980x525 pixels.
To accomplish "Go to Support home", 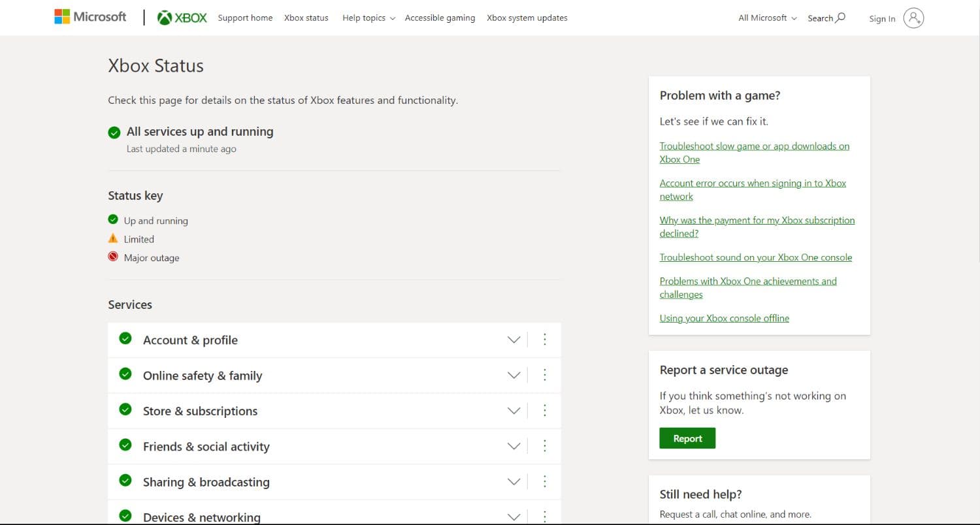I will (245, 18).
